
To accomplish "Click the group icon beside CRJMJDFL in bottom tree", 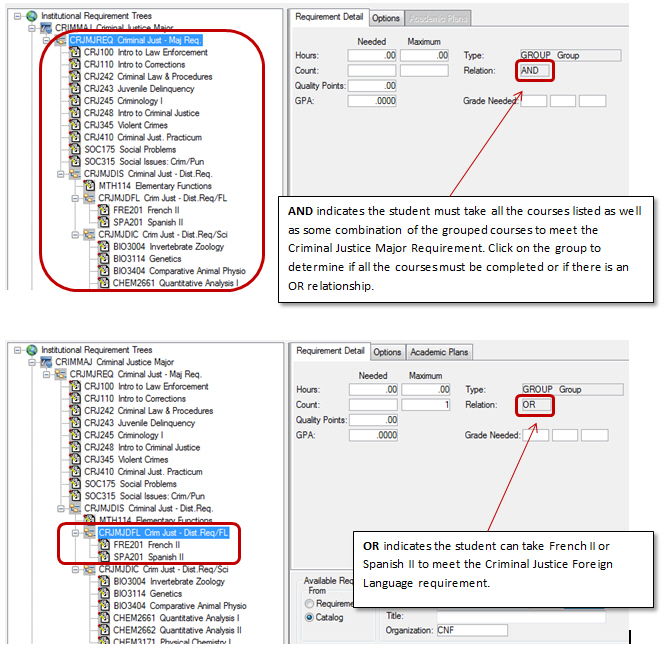I will coord(90,533).
